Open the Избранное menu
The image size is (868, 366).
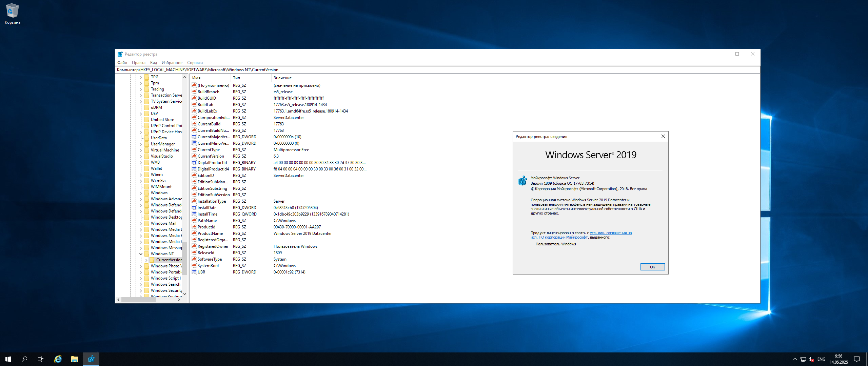tap(172, 63)
